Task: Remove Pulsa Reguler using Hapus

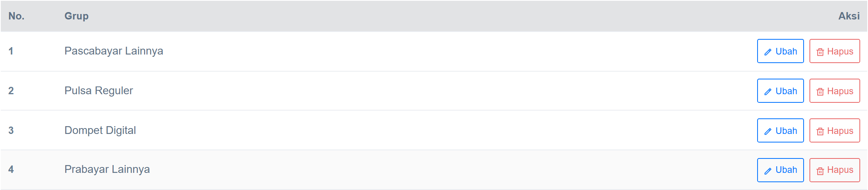Action: coord(835,91)
